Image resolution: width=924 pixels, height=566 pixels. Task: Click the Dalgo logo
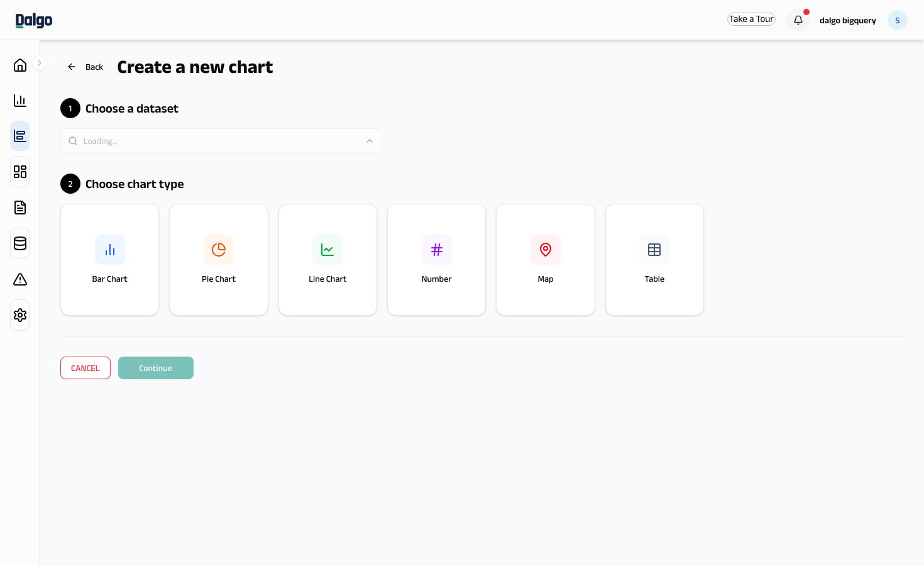pyautogui.click(x=34, y=20)
